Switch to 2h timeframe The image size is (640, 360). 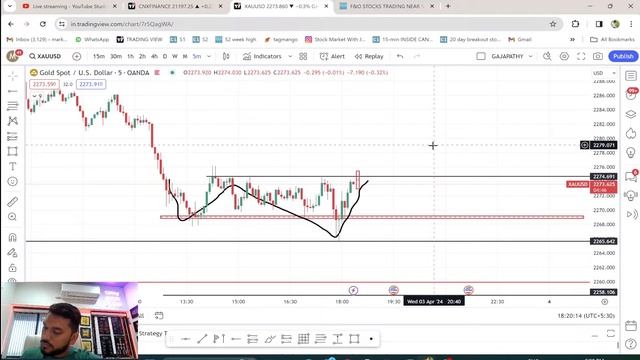tap(142, 56)
